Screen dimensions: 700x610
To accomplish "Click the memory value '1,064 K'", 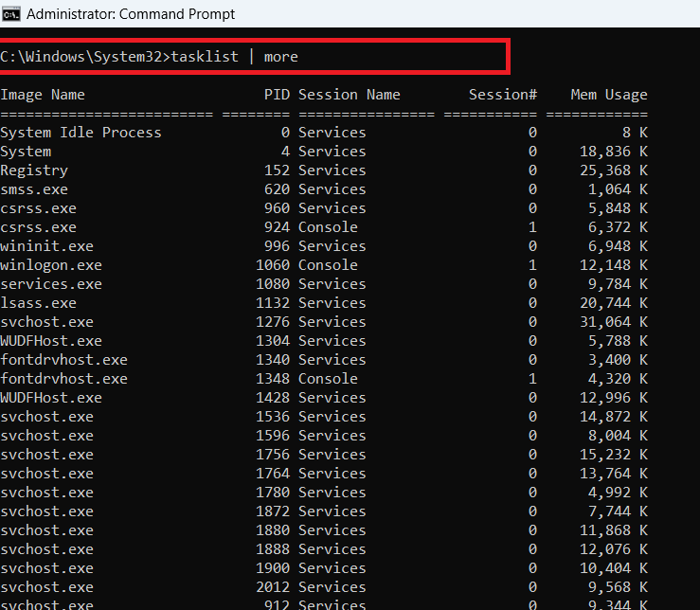I will (618, 189).
